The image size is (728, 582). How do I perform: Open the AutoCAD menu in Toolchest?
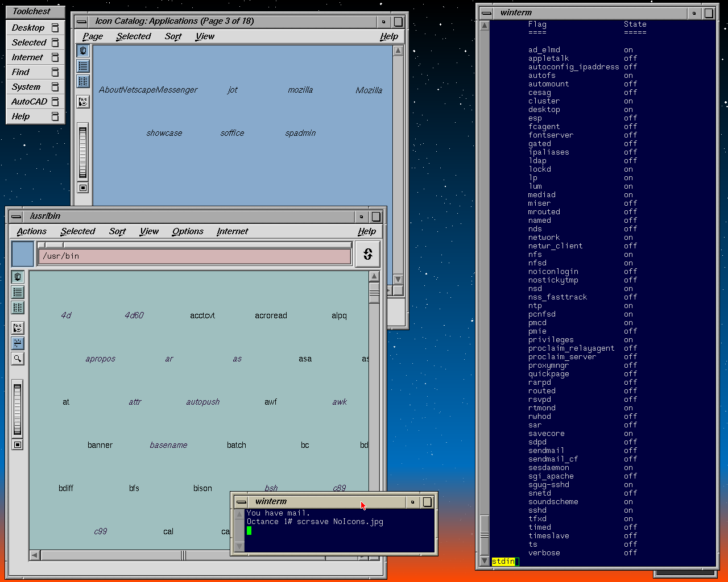click(35, 102)
